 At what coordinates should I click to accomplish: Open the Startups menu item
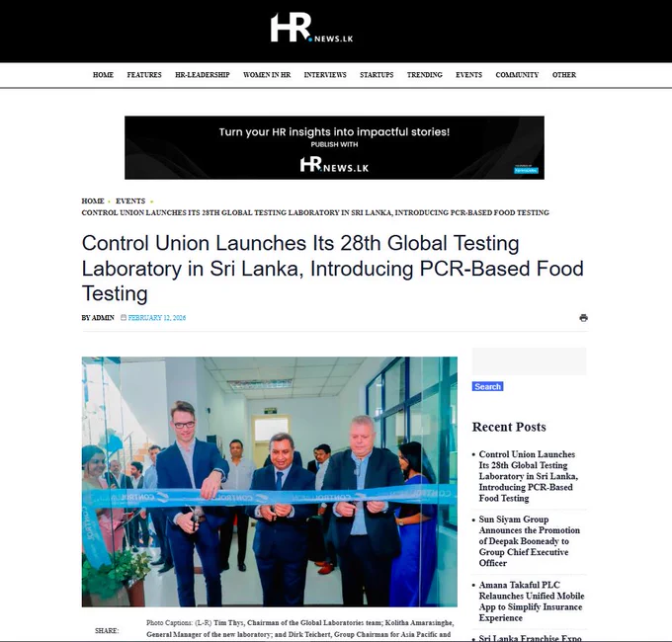[377, 74]
